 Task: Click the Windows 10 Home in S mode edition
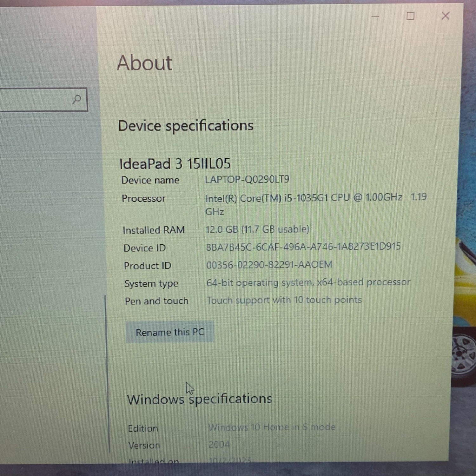[272, 427]
